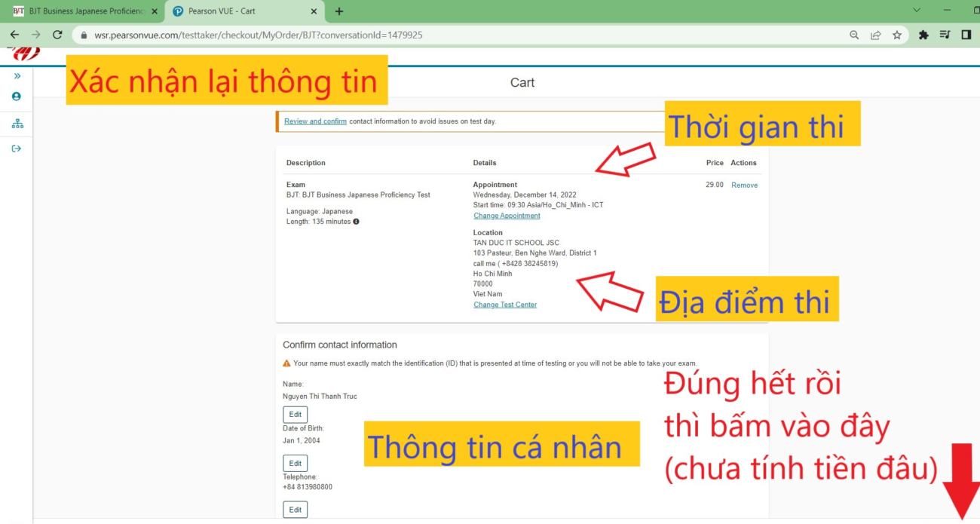Open the browser extensions puzzle menu

(923, 35)
